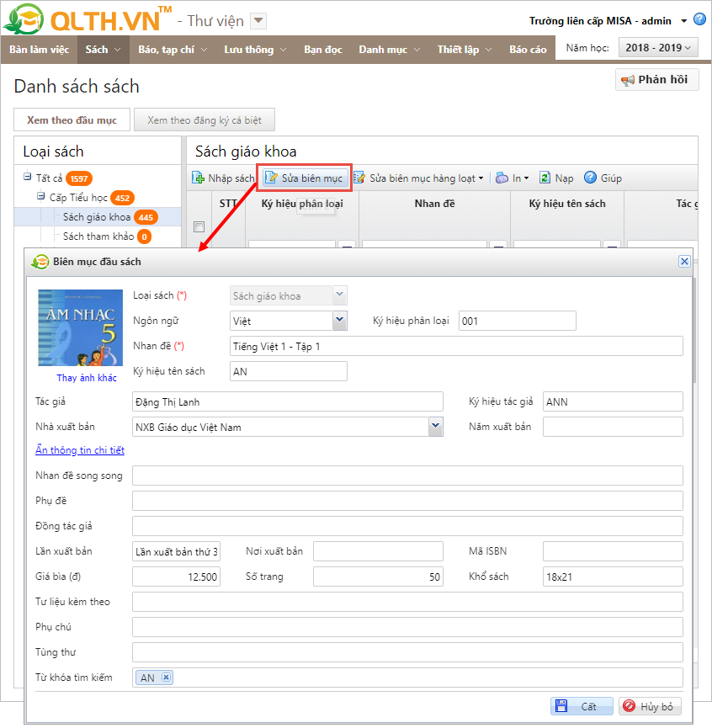Click Sửa biên mục toolbar button

pyautogui.click(x=304, y=178)
